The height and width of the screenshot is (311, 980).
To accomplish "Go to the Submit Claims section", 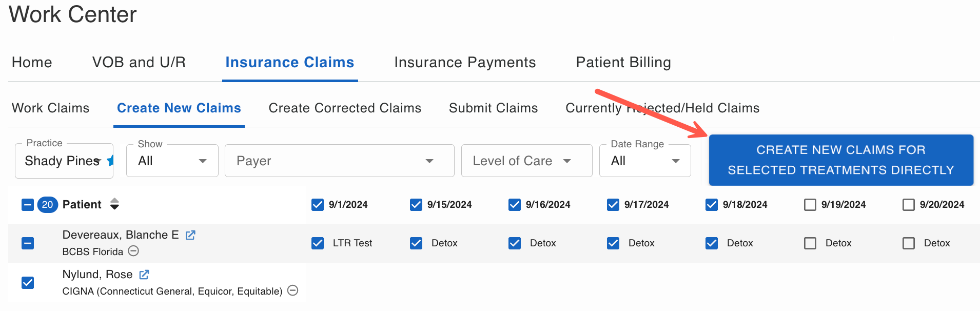I will click(x=493, y=108).
